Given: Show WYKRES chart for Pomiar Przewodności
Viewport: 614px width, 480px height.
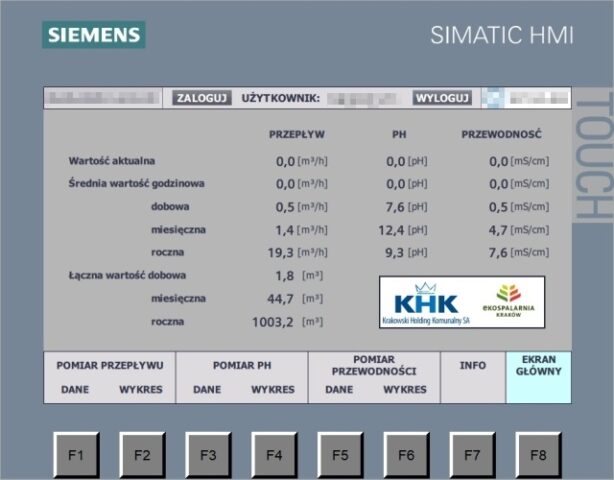Looking at the screenshot, I should click(x=405, y=389).
